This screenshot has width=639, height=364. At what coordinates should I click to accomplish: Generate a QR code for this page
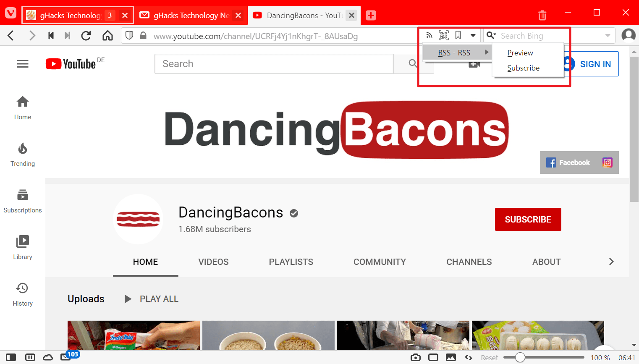444,36
